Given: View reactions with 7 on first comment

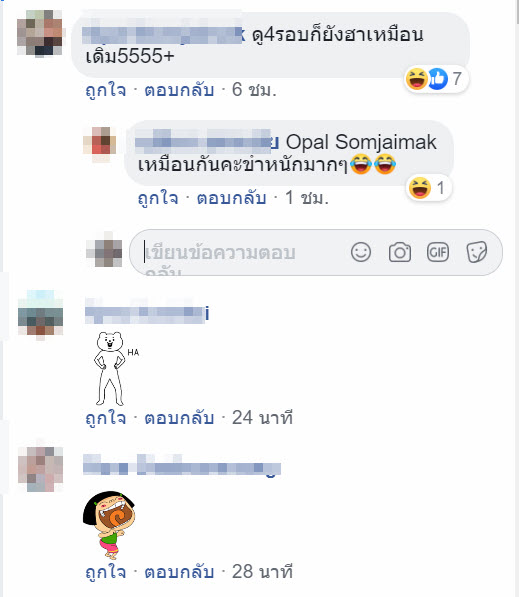Looking at the screenshot, I should point(436,79).
